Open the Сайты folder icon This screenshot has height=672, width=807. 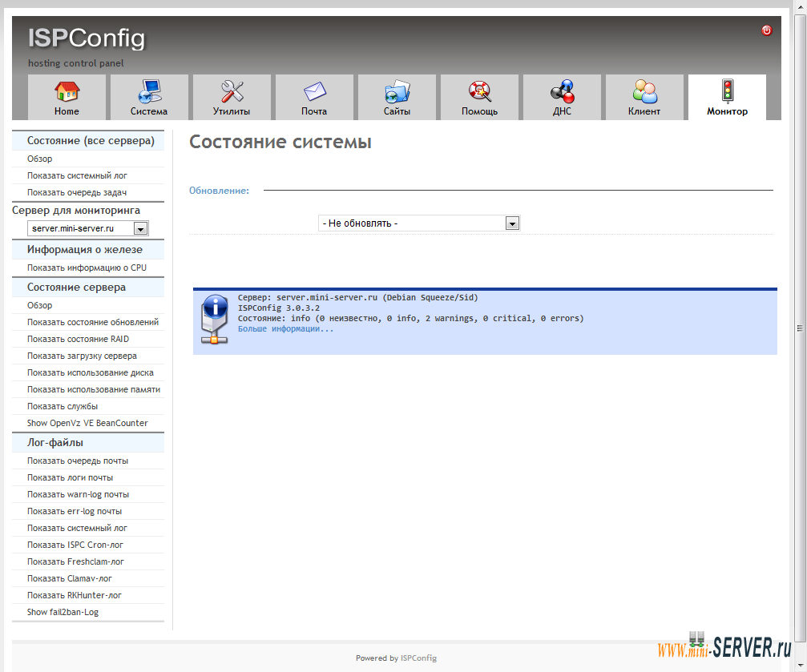[397, 91]
